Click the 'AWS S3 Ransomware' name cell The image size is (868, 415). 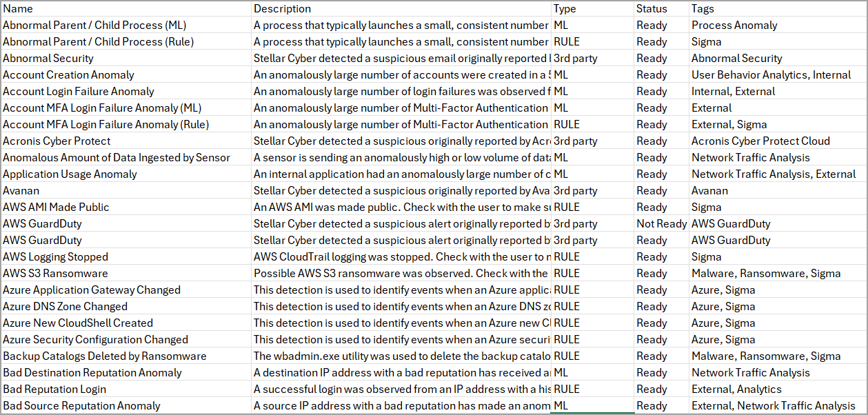pos(125,274)
